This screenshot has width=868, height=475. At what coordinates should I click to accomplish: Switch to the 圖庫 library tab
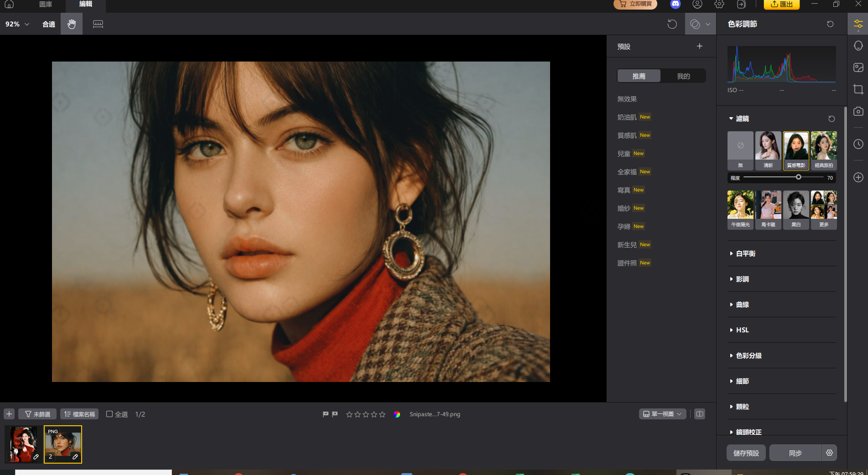tap(46, 5)
